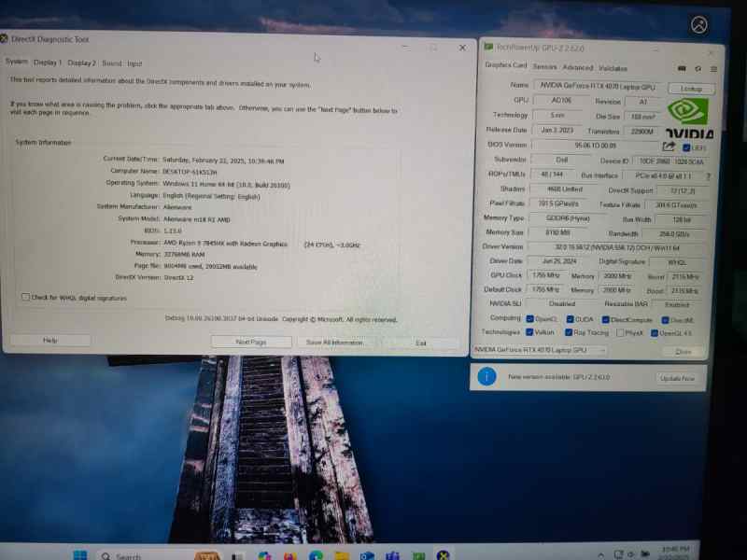The image size is (747, 560).
Task: Click the Lookup button in GPU-Z
Action: [x=691, y=89]
